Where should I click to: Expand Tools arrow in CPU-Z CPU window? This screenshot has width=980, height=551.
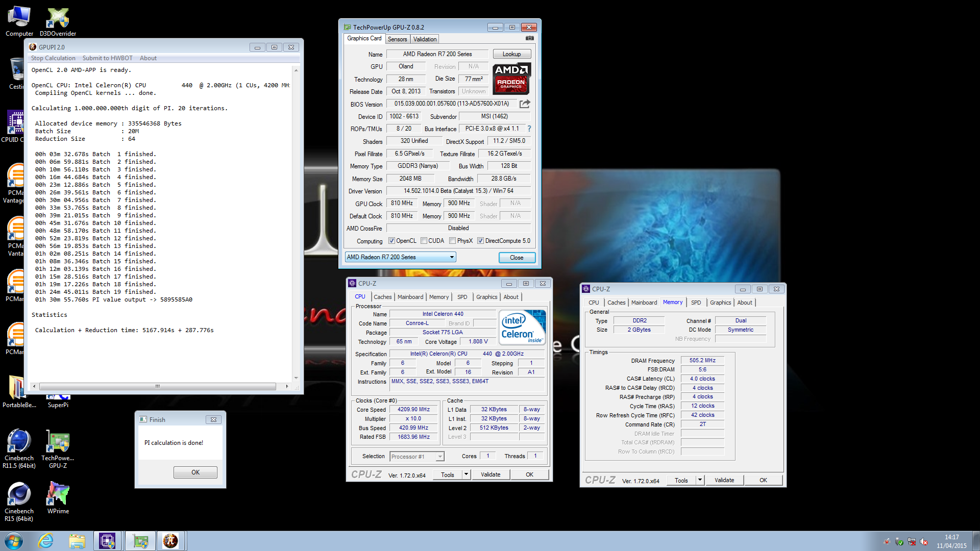point(465,474)
